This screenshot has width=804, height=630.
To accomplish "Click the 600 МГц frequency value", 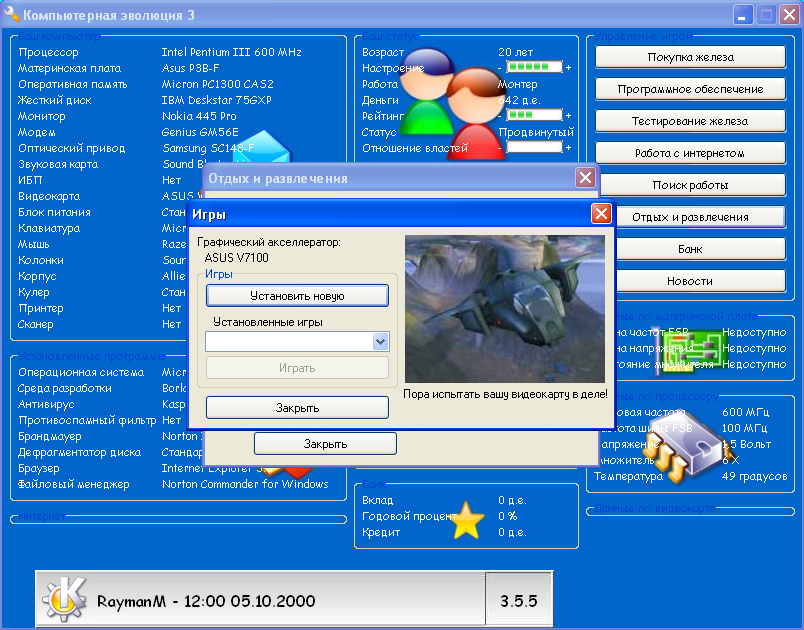I will pos(746,412).
